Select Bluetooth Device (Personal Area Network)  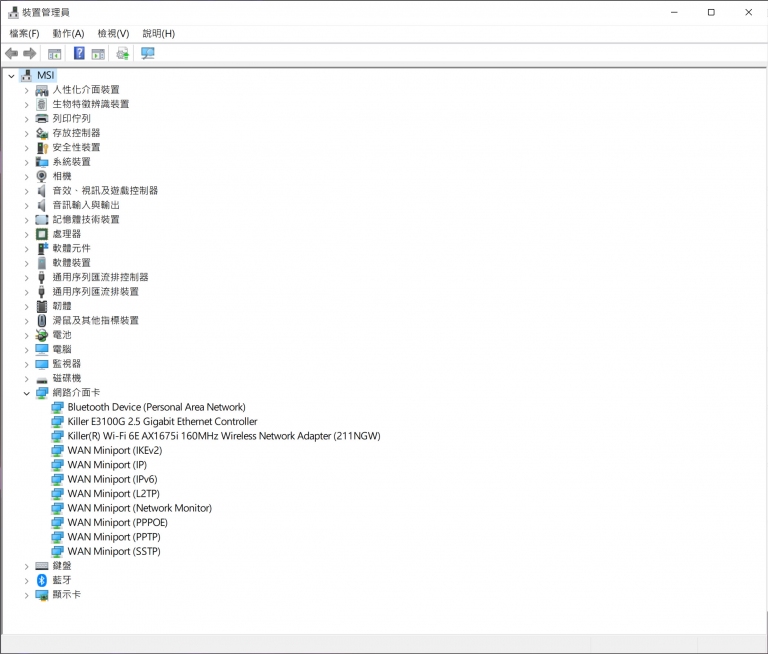(x=156, y=407)
